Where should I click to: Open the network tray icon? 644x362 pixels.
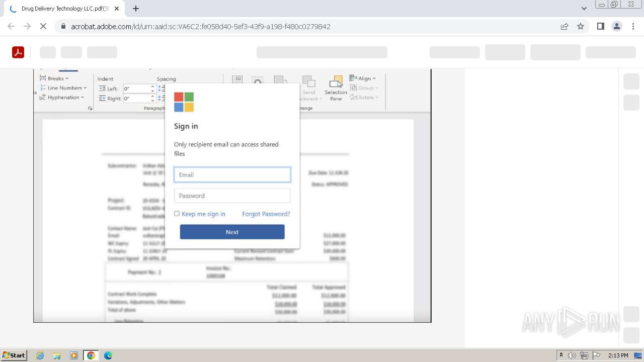point(584,355)
